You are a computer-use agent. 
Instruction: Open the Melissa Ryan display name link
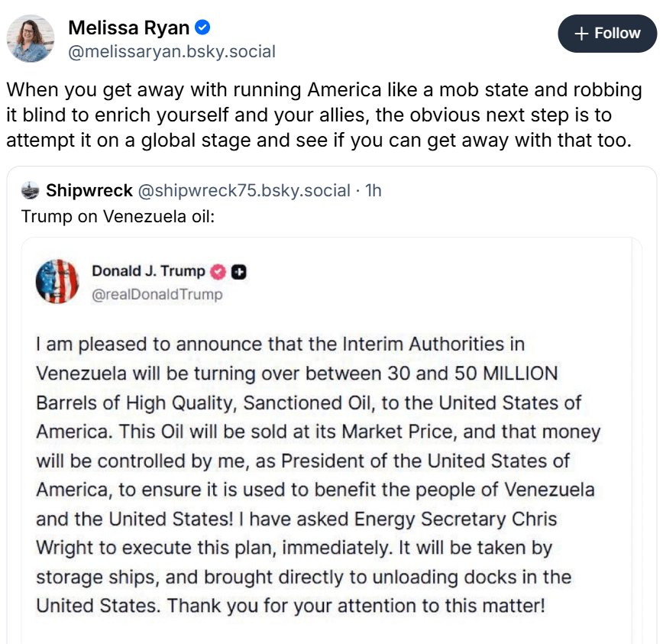click(x=128, y=28)
